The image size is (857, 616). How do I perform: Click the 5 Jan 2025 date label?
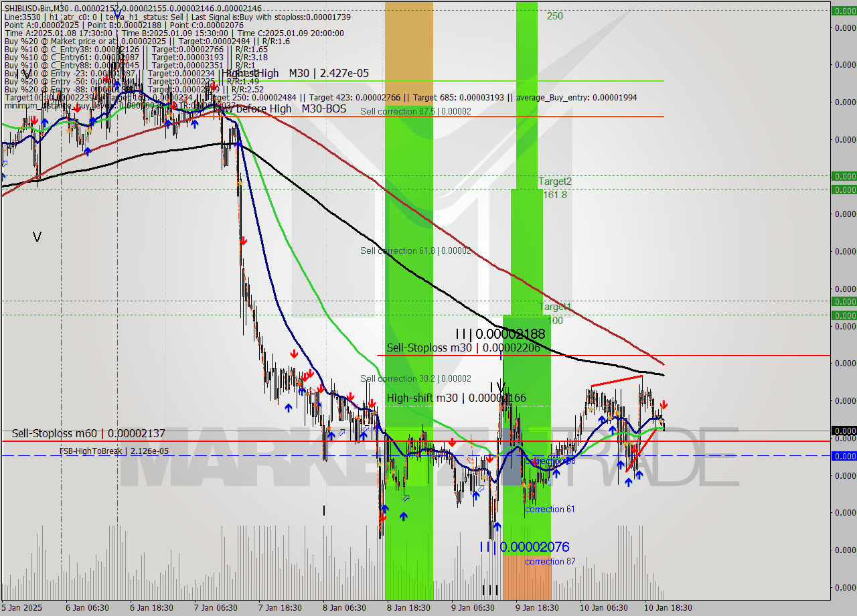(x=21, y=607)
